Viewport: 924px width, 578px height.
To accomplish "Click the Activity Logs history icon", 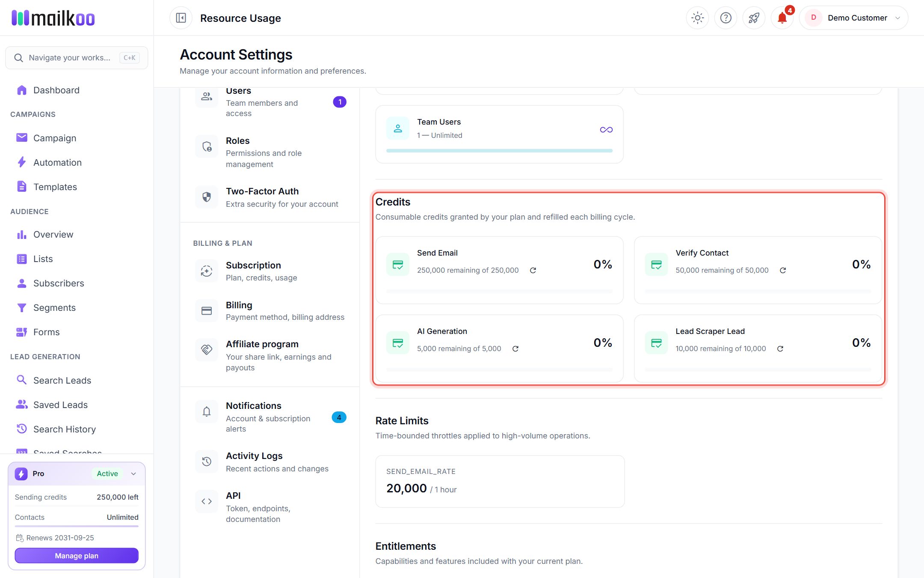I will pos(207,462).
